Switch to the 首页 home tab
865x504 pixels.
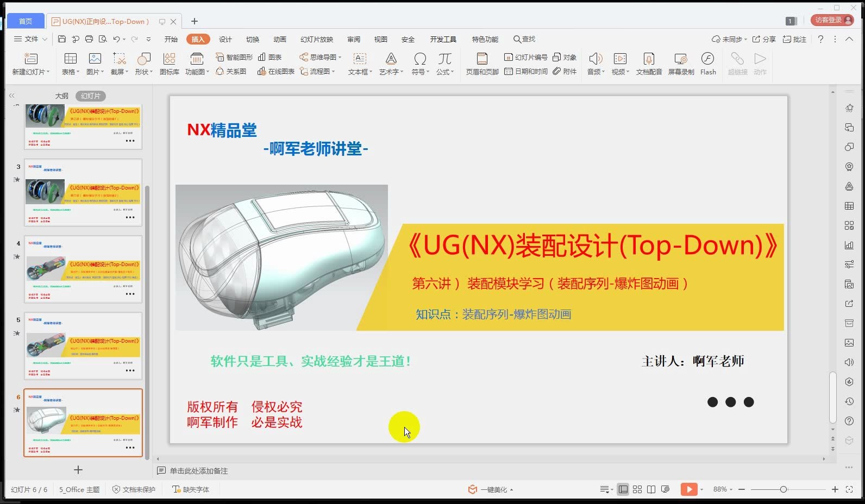pos(26,21)
